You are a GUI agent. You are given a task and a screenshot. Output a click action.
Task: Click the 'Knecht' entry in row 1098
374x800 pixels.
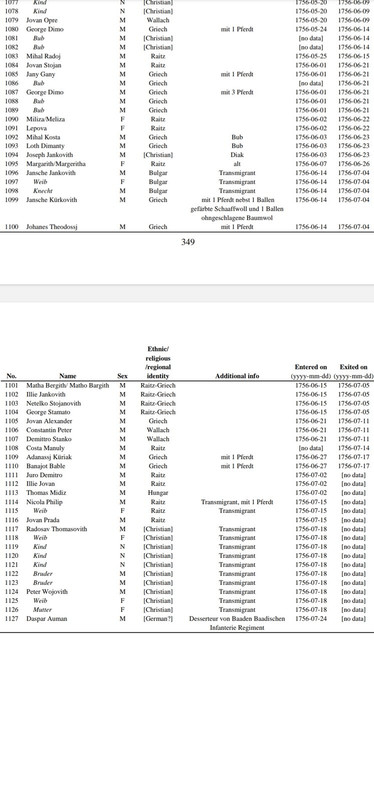click(x=43, y=191)
